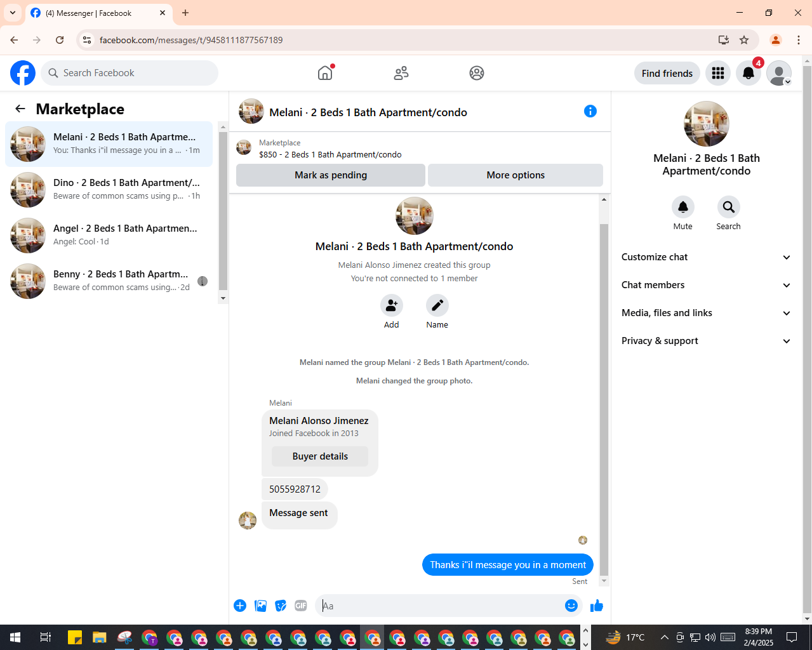Open the account profile avatar menu
The height and width of the screenshot is (650, 812).
click(779, 73)
